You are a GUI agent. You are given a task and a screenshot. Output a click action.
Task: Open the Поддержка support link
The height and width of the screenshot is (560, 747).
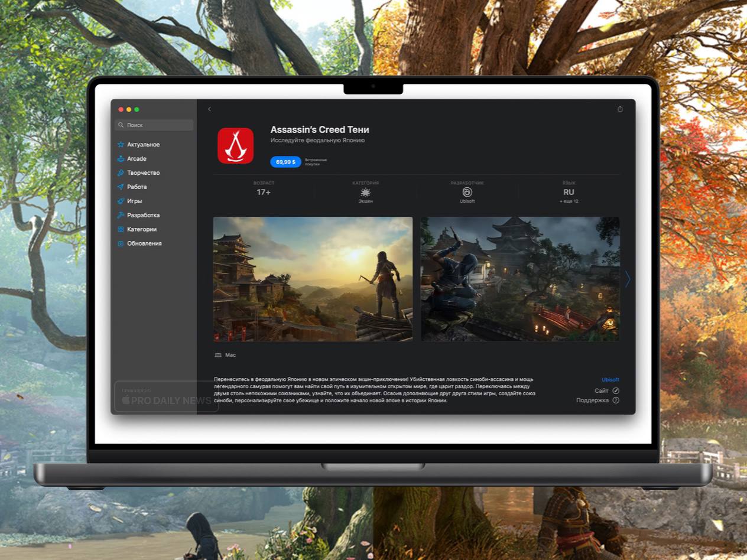tap(592, 401)
